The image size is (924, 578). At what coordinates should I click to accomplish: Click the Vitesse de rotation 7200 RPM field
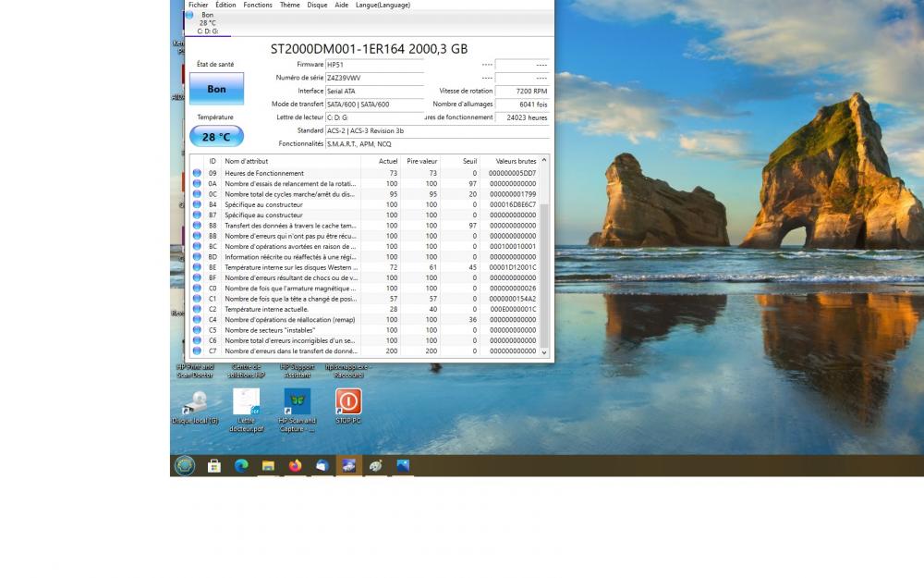click(x=522, y=92)
